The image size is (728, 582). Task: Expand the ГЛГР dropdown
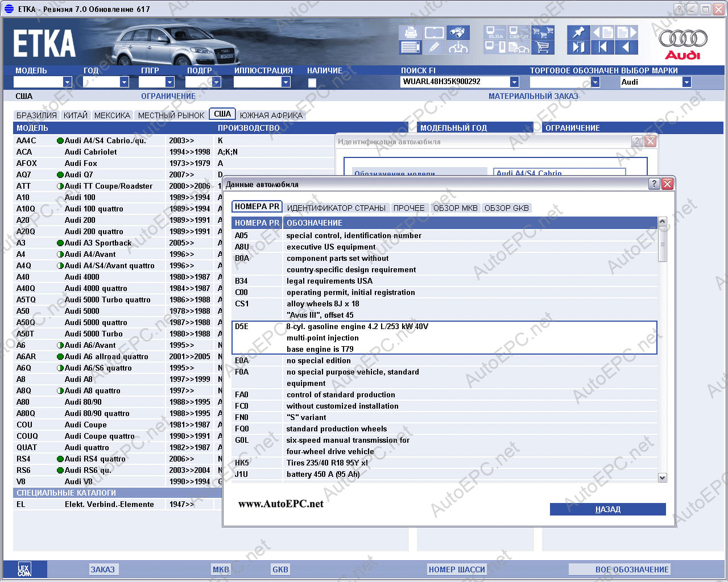[x=169, y=82]
